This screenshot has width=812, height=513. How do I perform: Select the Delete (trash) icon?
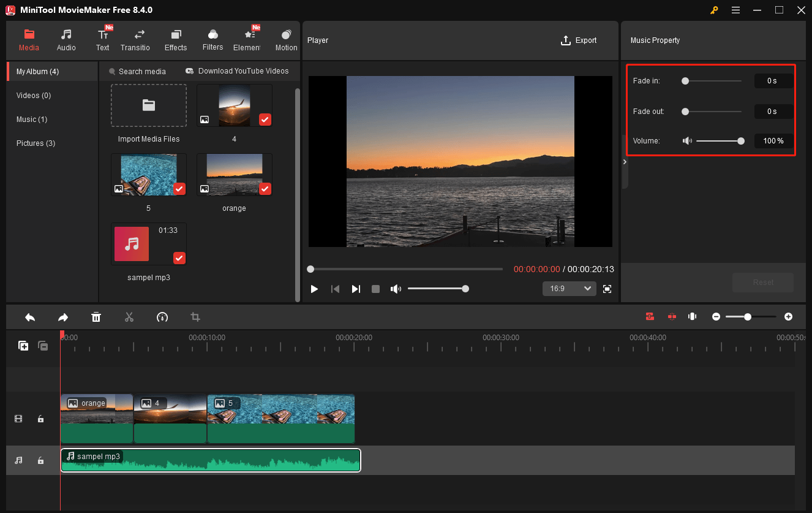point(96,317)
